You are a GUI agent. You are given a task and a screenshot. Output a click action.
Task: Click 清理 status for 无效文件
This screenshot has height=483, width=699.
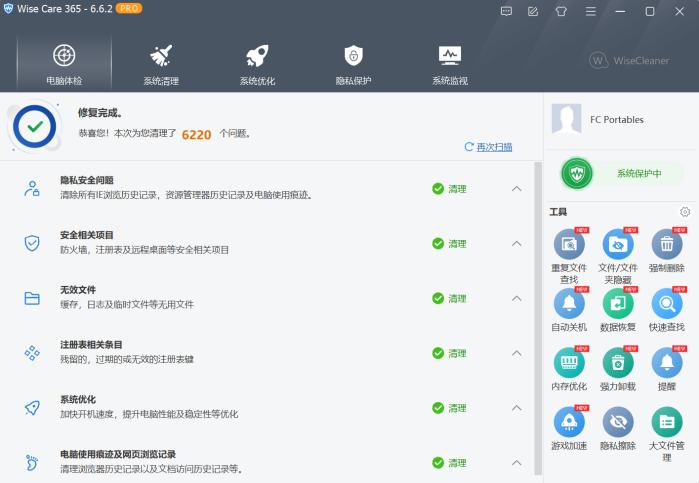click(449, 298)
